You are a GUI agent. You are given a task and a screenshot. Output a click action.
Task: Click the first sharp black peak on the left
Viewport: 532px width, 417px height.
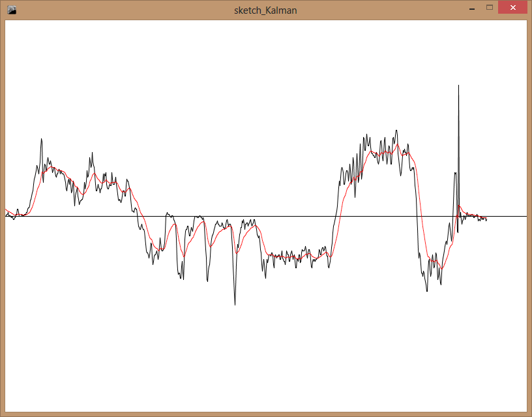(41, 139)
